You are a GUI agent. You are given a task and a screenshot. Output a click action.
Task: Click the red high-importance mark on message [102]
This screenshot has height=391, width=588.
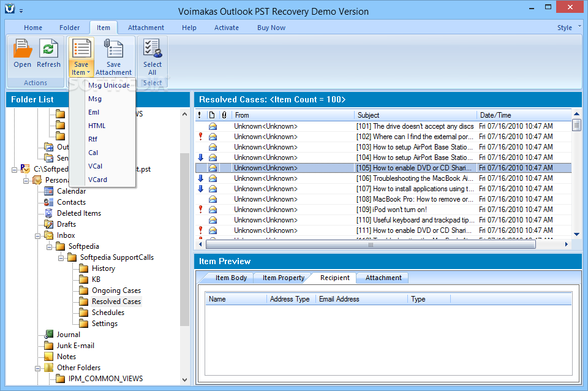click(x=201, y=137)
